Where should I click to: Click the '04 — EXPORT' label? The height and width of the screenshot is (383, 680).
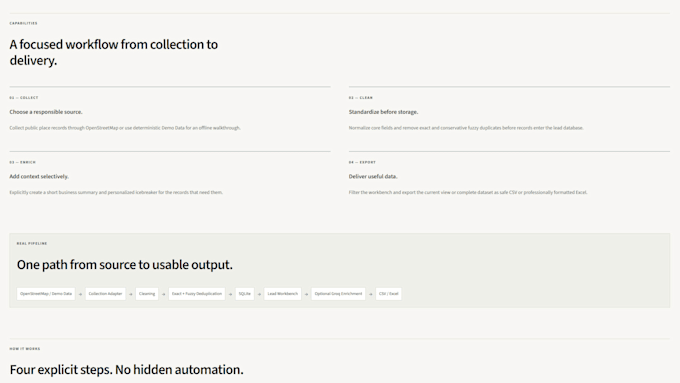(x=362, y=162)
